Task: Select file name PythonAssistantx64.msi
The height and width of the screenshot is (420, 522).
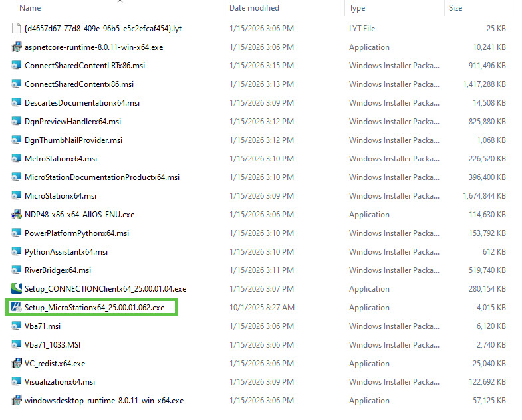Action: click(66, 252)
